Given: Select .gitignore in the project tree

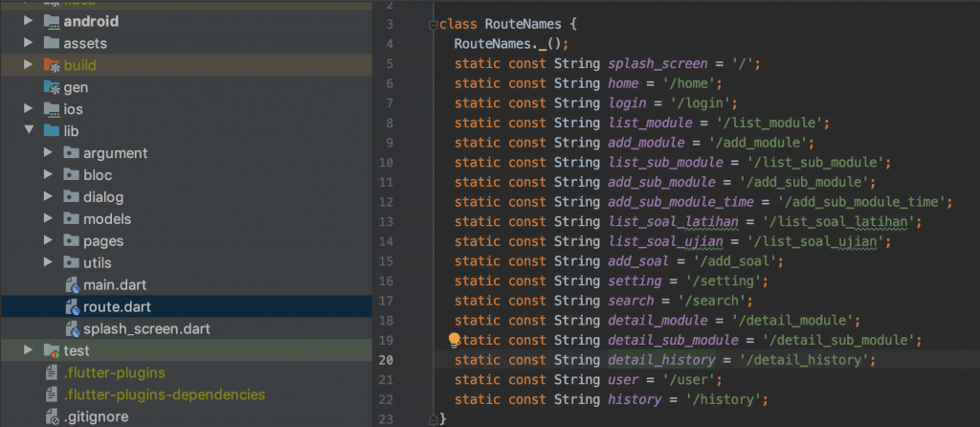Looking at the screenshot, I should (96, 417).
